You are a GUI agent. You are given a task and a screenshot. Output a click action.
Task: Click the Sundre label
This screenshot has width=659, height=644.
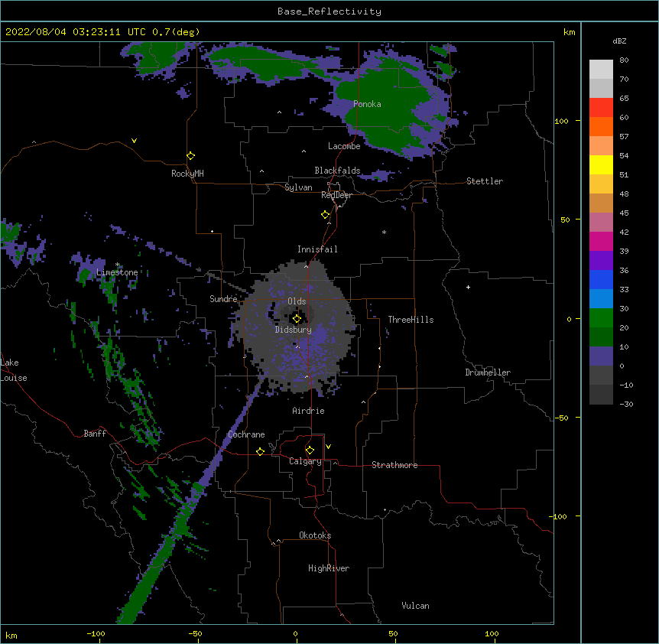click(x=223, y=299)
